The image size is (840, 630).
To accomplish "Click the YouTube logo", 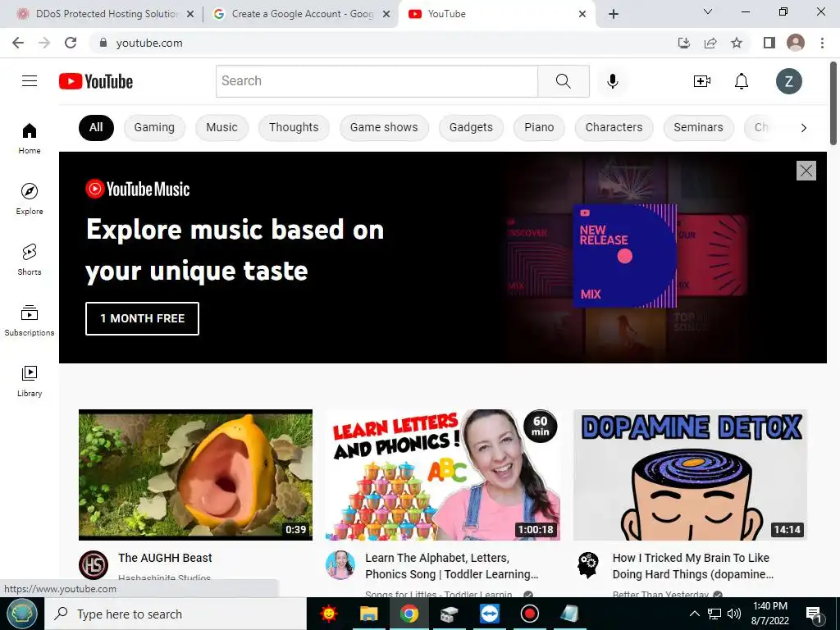I will pos(96,81).
